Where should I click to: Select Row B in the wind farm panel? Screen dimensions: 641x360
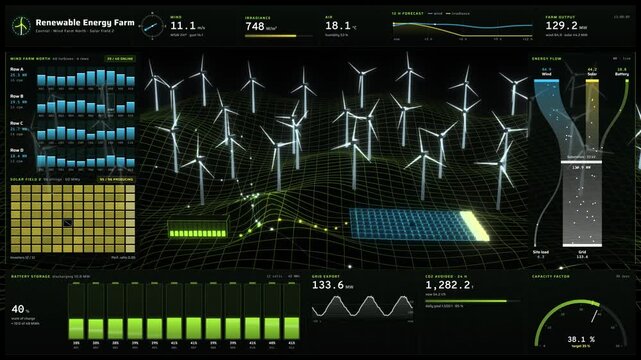(72, 104)
